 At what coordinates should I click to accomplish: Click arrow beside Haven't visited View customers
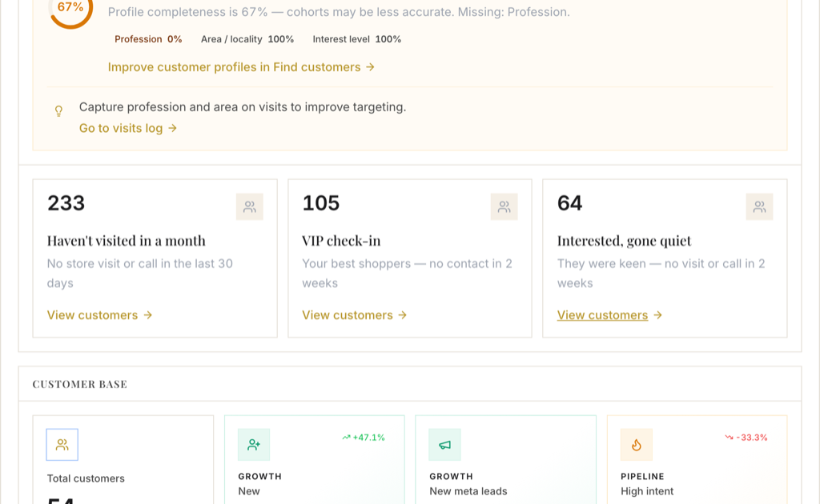click(148, 315)
